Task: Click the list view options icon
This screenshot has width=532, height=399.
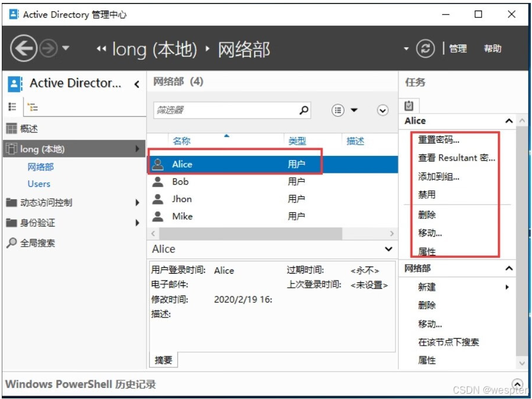Action: [338, 110]
